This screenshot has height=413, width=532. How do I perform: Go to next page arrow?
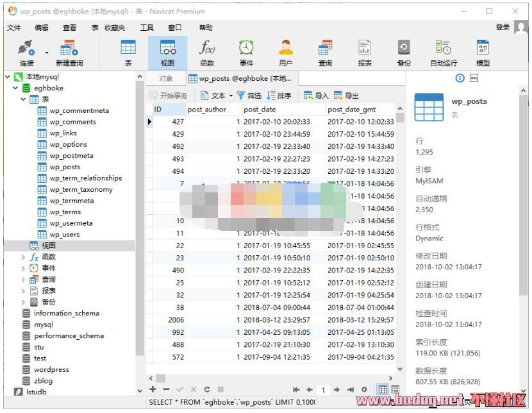coord(337,389)
